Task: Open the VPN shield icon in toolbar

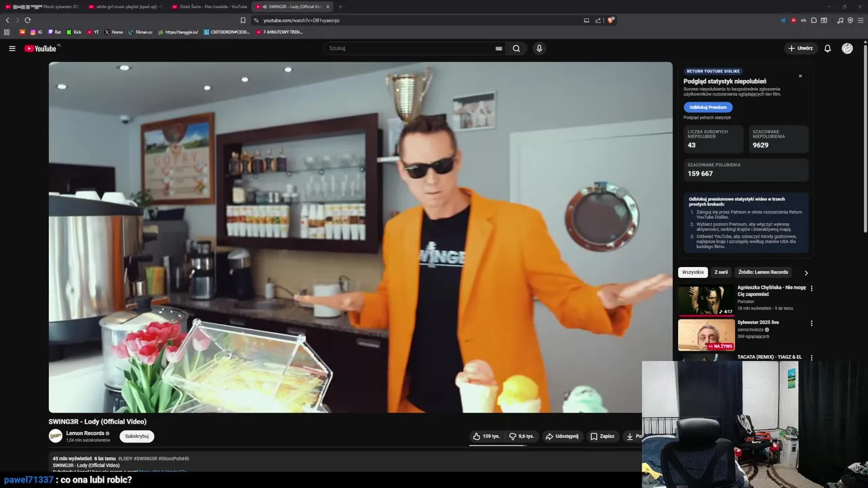Action: (x=850, y=20)
